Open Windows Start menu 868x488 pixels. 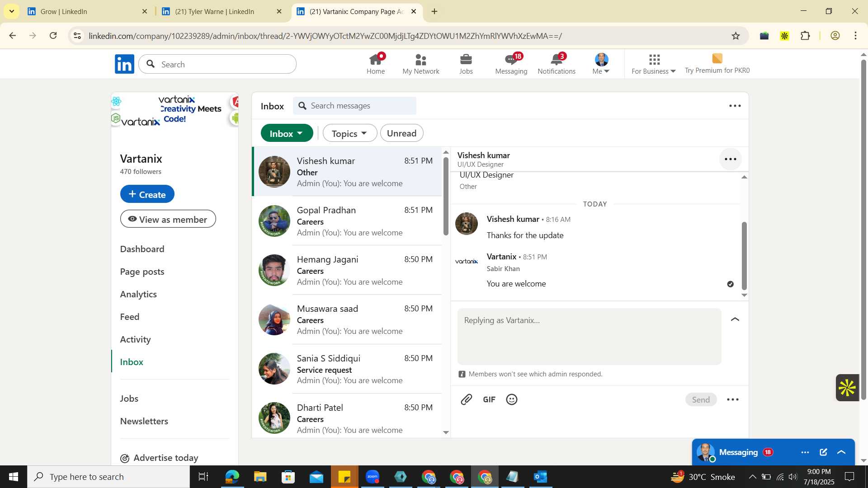pyautogui.click(x=14, y=477)
